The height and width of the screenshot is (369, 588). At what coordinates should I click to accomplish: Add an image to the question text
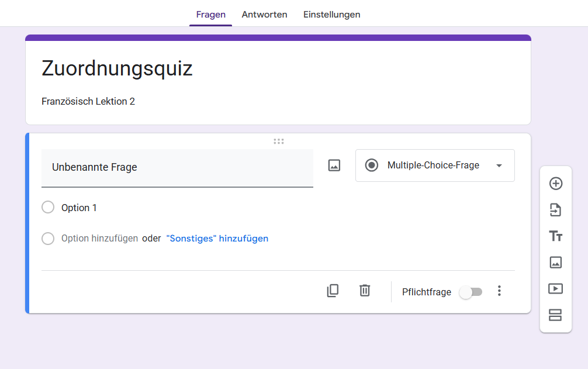click(x=334, y=165)
